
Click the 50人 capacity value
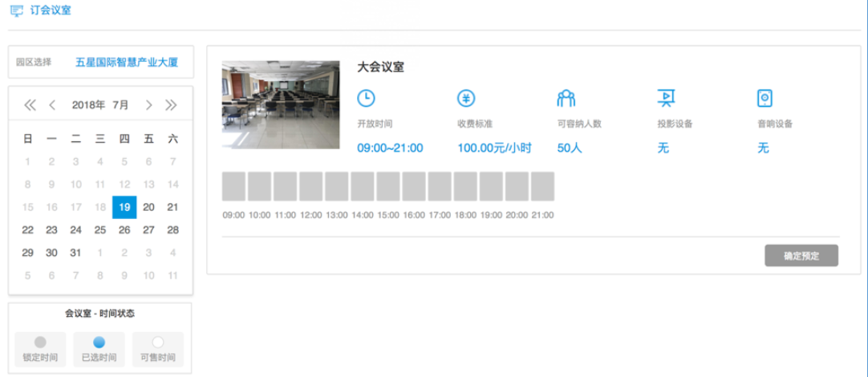570,148
